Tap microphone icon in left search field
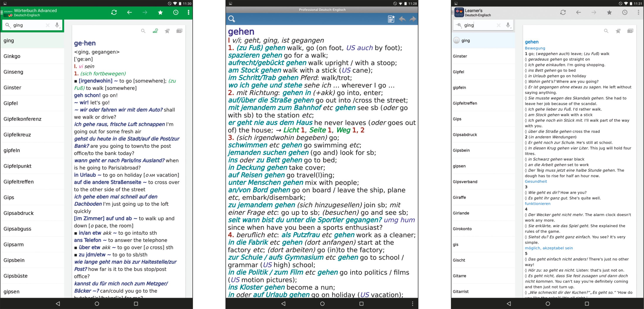The height and width of the screenshot is (309, 644). pos(57,25)
